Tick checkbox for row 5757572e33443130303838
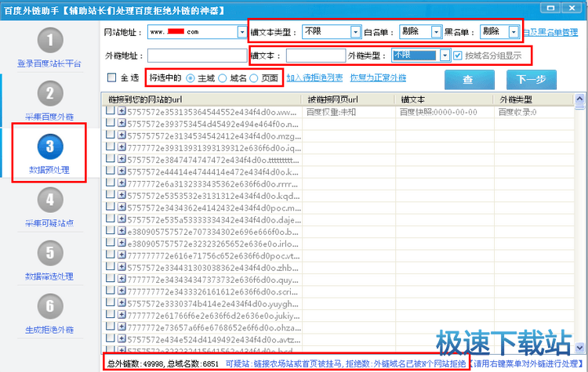The width and height of the screenshot is (588, 372). click(111, 266)
